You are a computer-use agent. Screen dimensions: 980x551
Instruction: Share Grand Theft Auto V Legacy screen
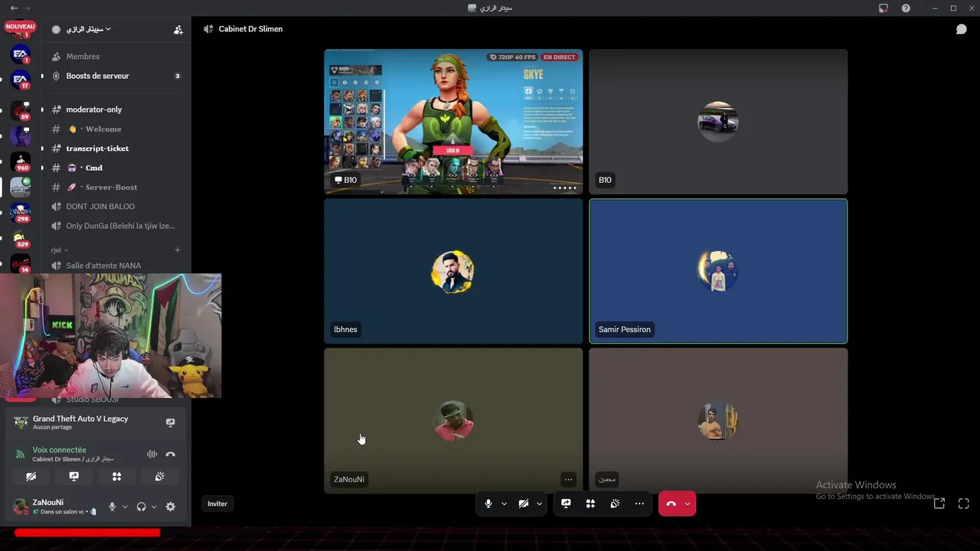[x=171, y=422]
